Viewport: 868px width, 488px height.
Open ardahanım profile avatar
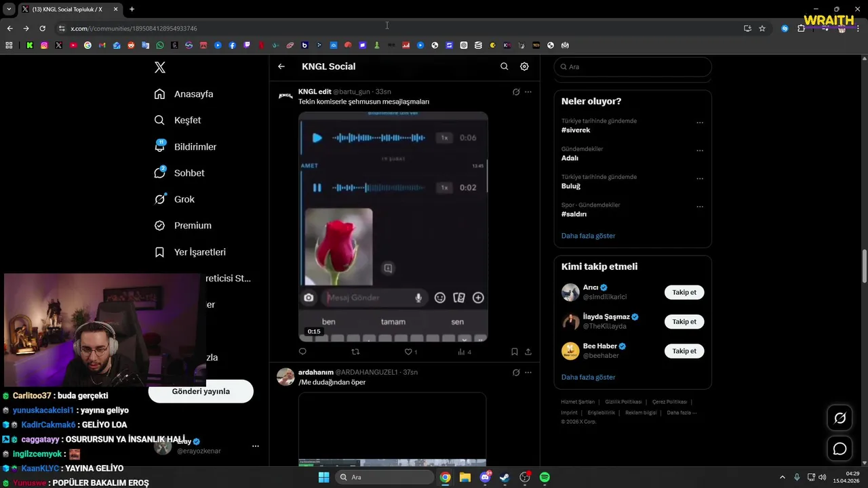(285, 377)
